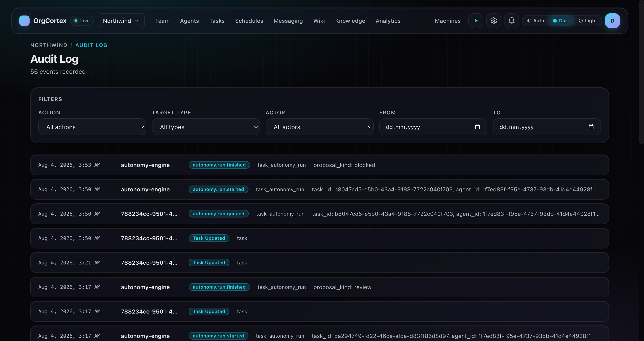Click the AUDIT LOG breadcrumb
The height and width of the screenshot is (341, 644).
(x=92, y=45)
